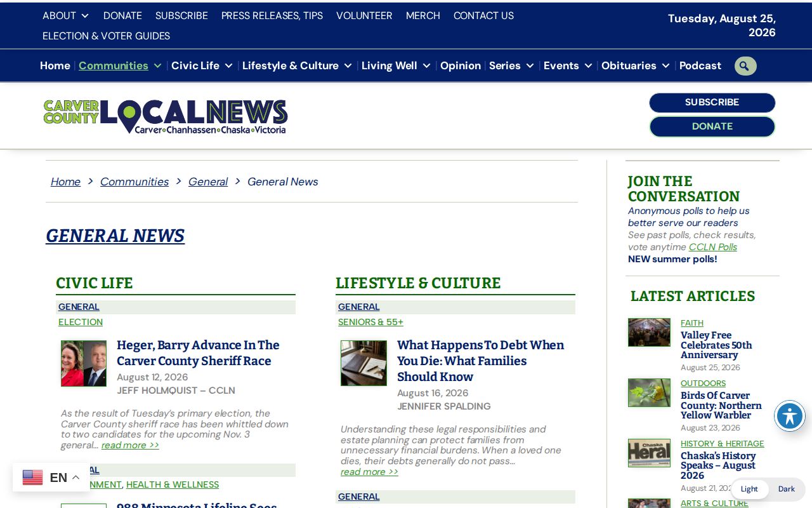The width and height of the screenshot is (812, 508).
Task: Open the debt article notebook thumbnail
Action: click(x=363, y=363)
